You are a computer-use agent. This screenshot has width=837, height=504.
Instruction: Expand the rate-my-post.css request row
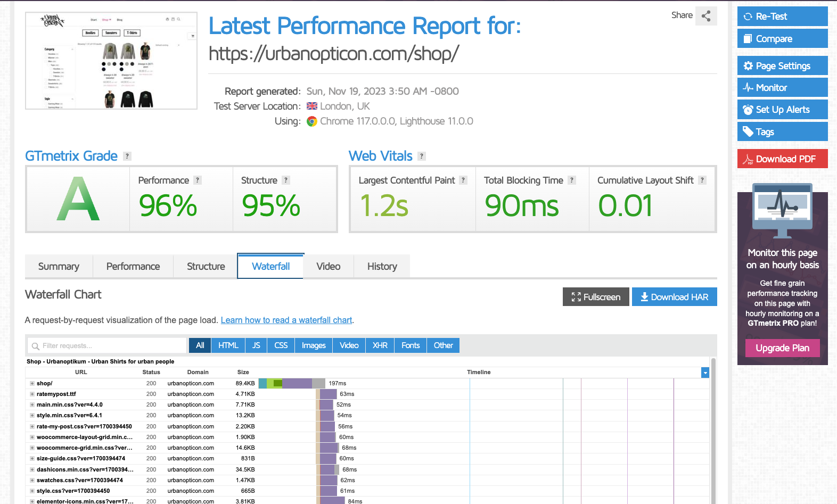(32, 426)
